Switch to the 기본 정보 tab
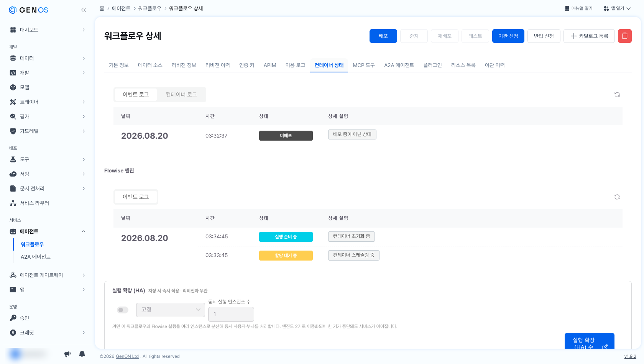The height and width of the screenshot is (364, 644). 119,65
